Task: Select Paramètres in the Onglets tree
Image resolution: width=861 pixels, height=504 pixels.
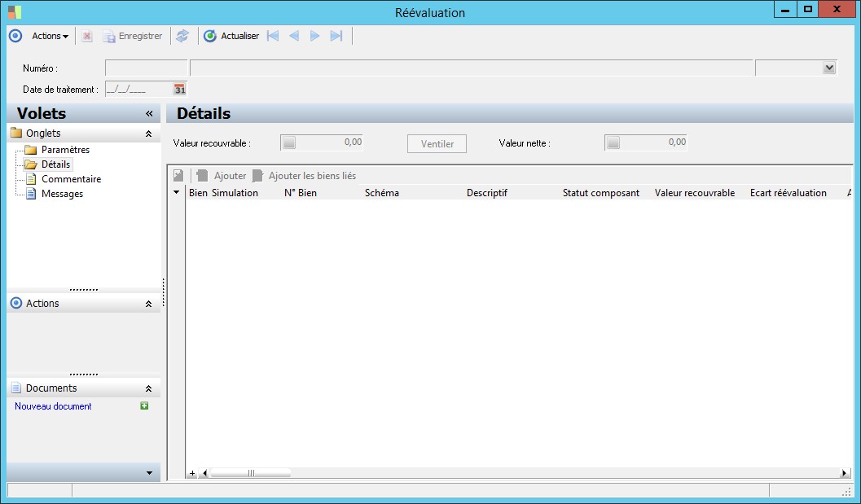Action: pyautogui.click(x=65, y=150)
